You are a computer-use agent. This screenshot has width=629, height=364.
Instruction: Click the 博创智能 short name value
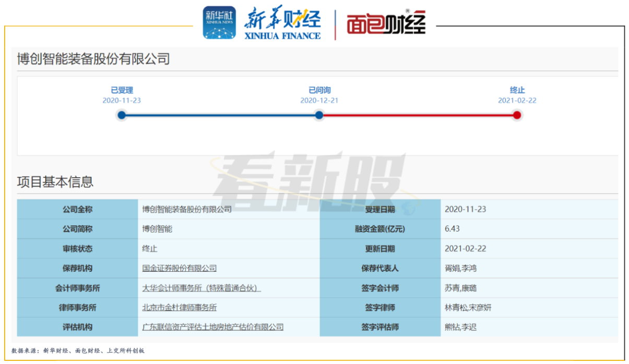[157, 229]
